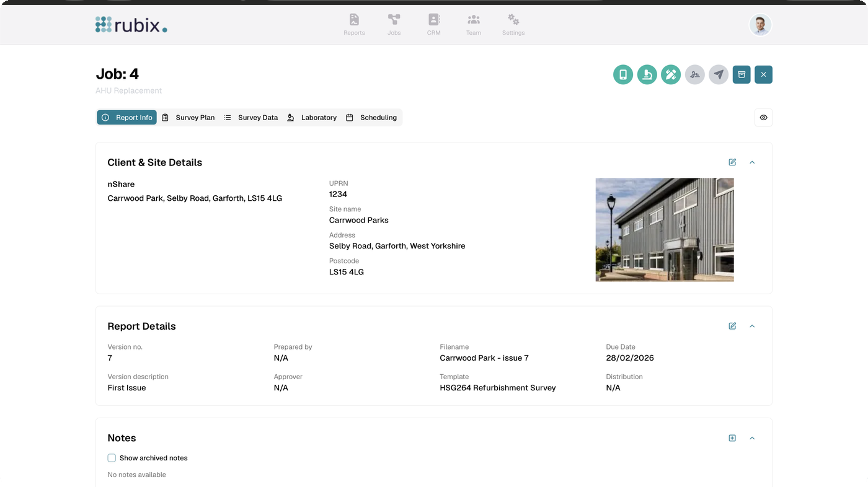This screenshot has width=868, height=487.
Task: Open the CRM navigation item
Action: pos(434,25)
